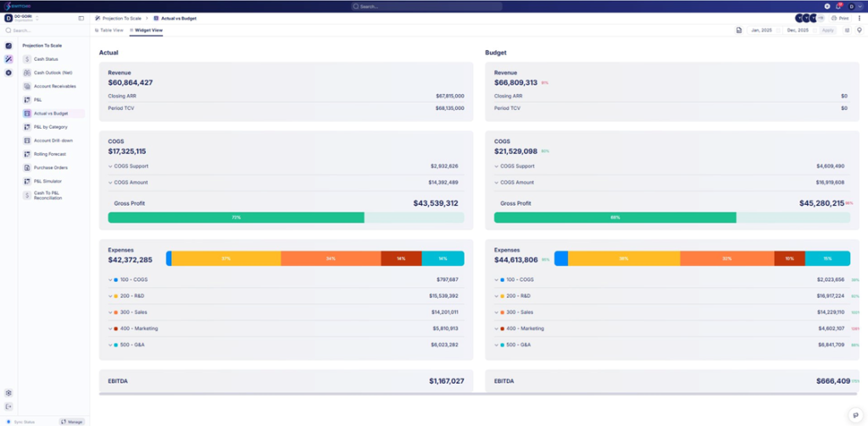This screenshot has width=868, height=426.
Task: Click the Print button
Action: tap(840, 18)
